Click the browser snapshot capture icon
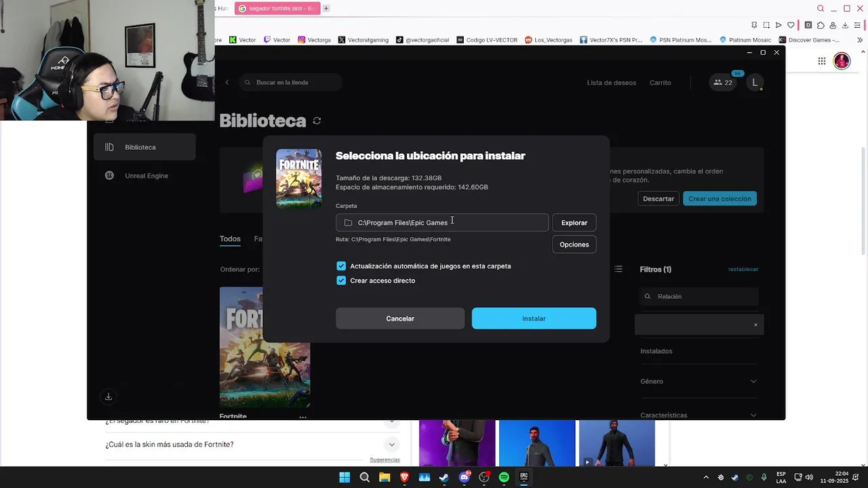This screenshot has height=488, width=868. point(766,25)
